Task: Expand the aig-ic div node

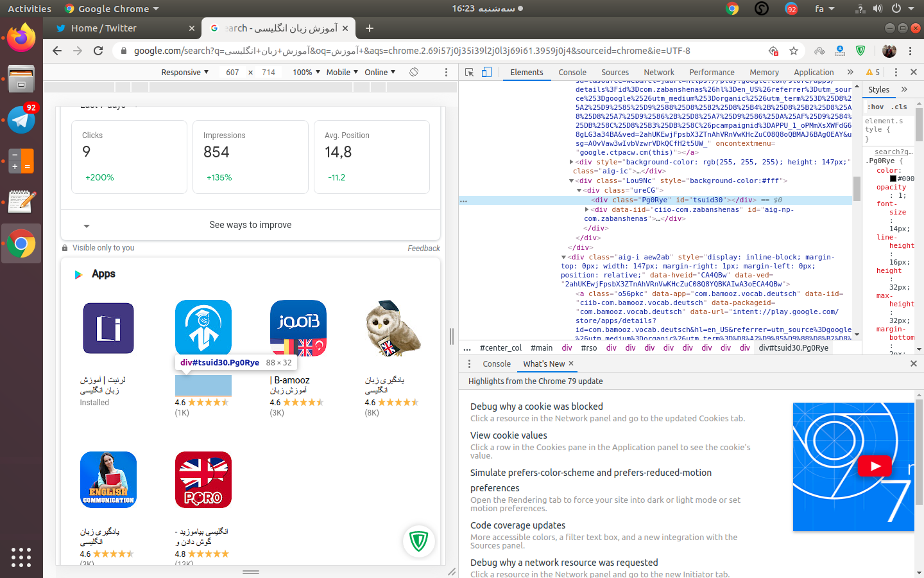Action: click(571, 162)
